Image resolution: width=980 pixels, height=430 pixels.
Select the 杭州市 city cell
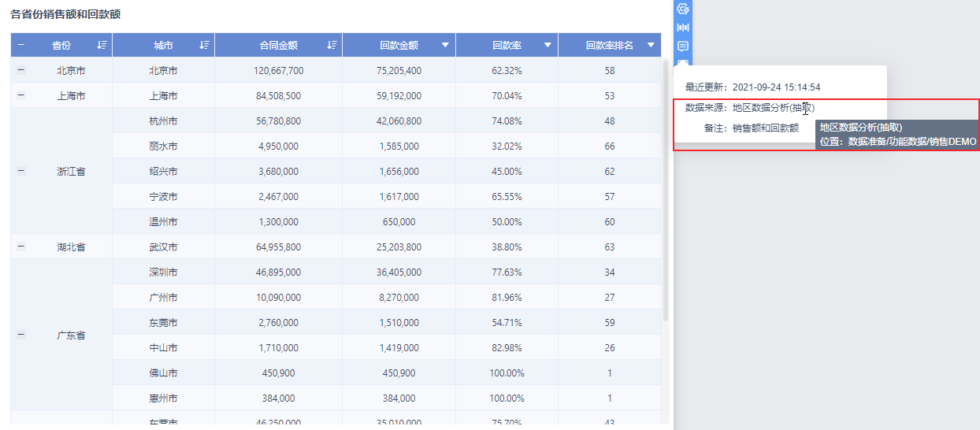pos(163,120)
